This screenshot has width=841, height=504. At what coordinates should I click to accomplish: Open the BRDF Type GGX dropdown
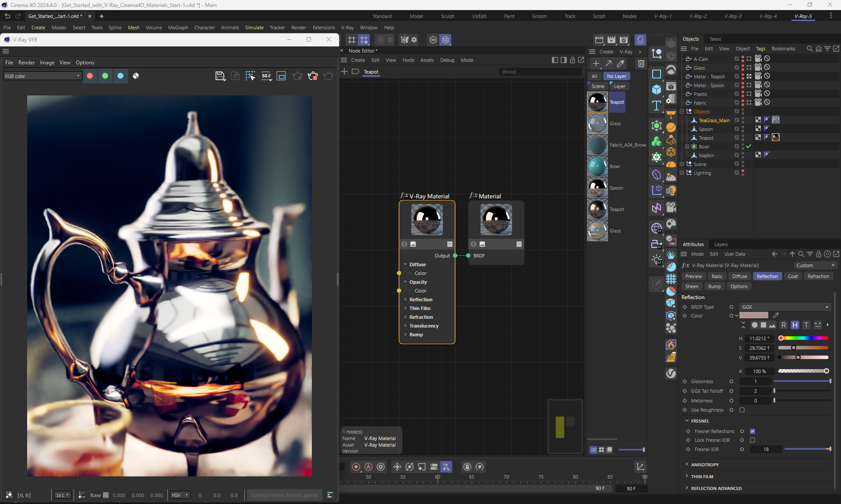(x=784, y=307)
